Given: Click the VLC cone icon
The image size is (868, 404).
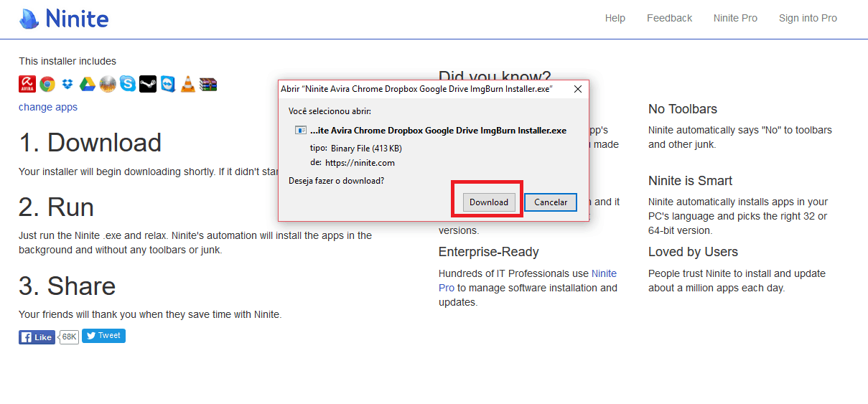Looking at the screenshot, I should pos(188,84).
